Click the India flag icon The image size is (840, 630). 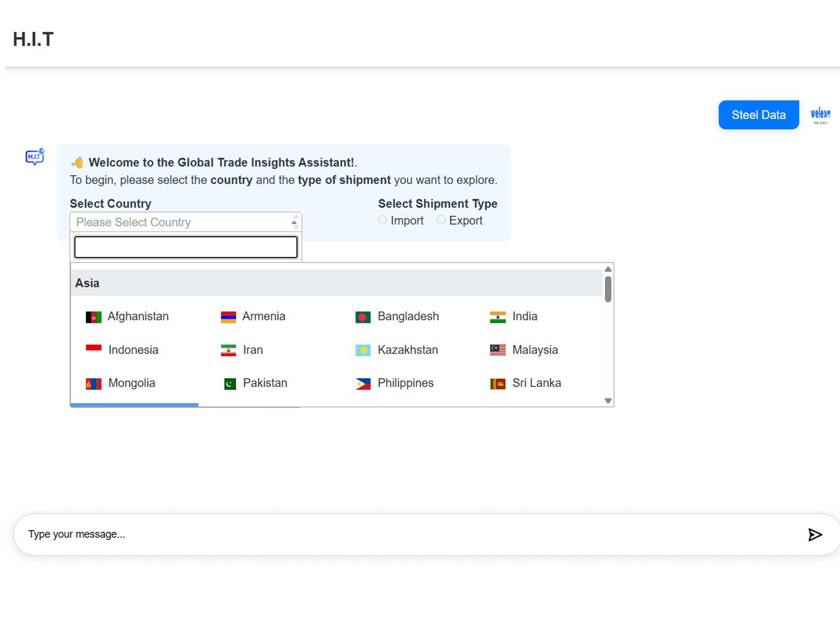point(497,316)
